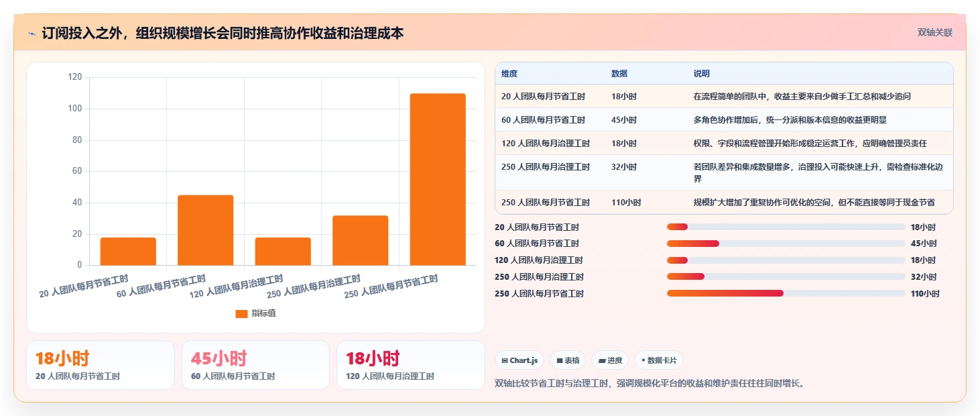The width and height of the screenshot is (980, 416).
Task: Select table cell 120 人团队每月治理工时
Action: pyautogui.click(x=546, y=144)
